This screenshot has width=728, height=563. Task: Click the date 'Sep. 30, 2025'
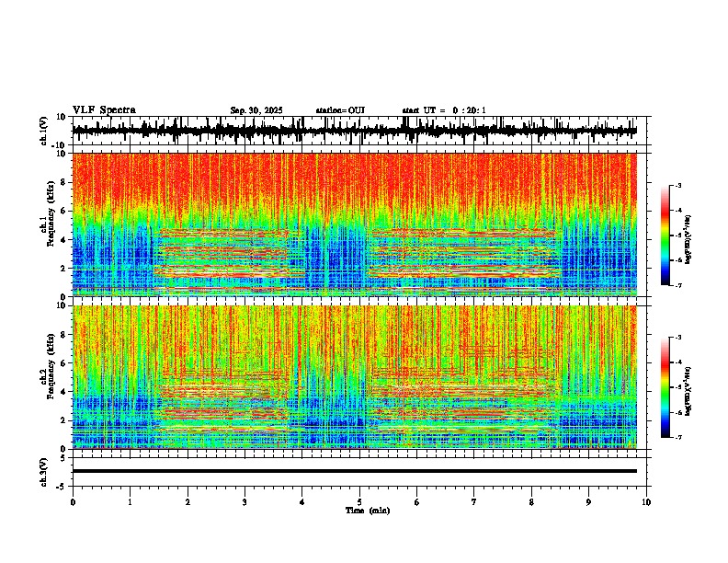pos(256,110)
